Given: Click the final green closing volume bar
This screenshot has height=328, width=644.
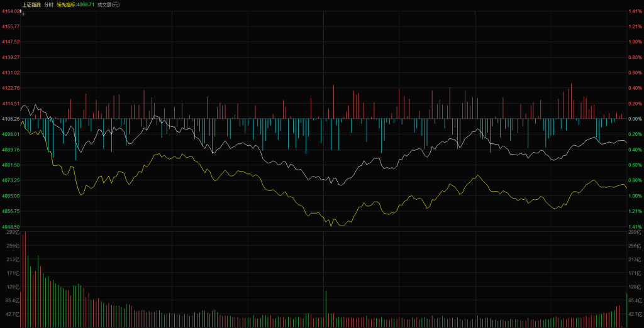Looking at the screenshot, I should [x=627, y=310].
